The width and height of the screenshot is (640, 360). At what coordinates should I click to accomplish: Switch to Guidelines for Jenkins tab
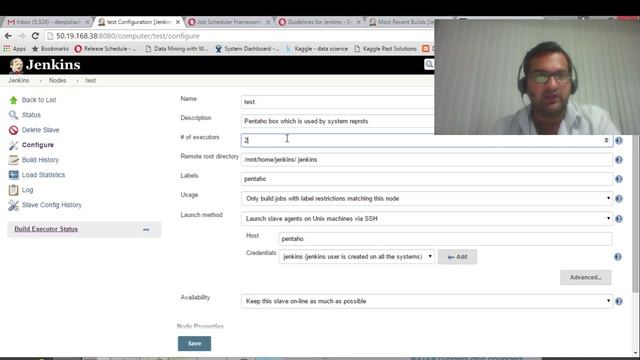coord(321,22)
